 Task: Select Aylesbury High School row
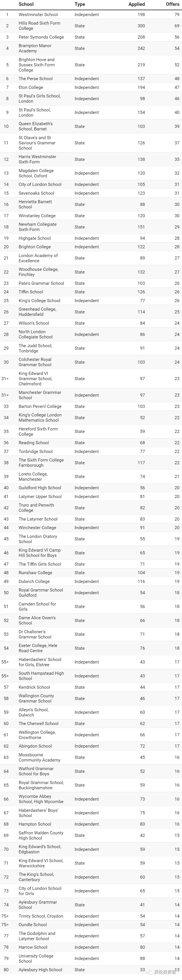coord(91,969)
